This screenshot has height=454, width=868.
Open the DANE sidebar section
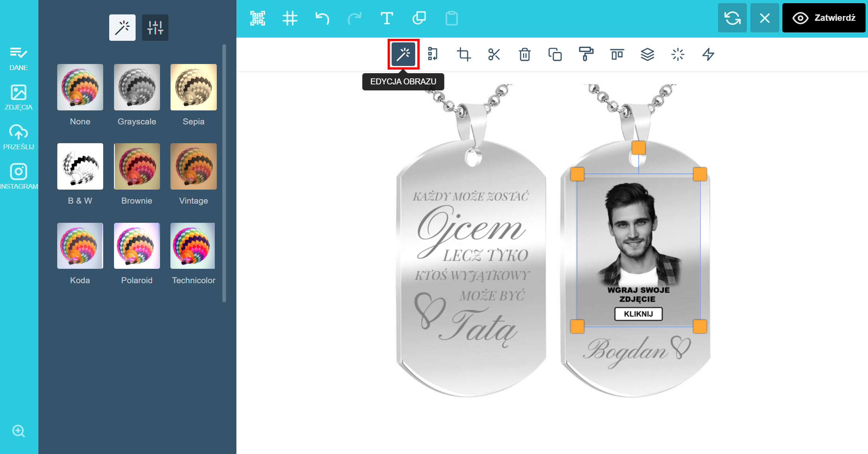pyautogui.click(x=18, y=58)
